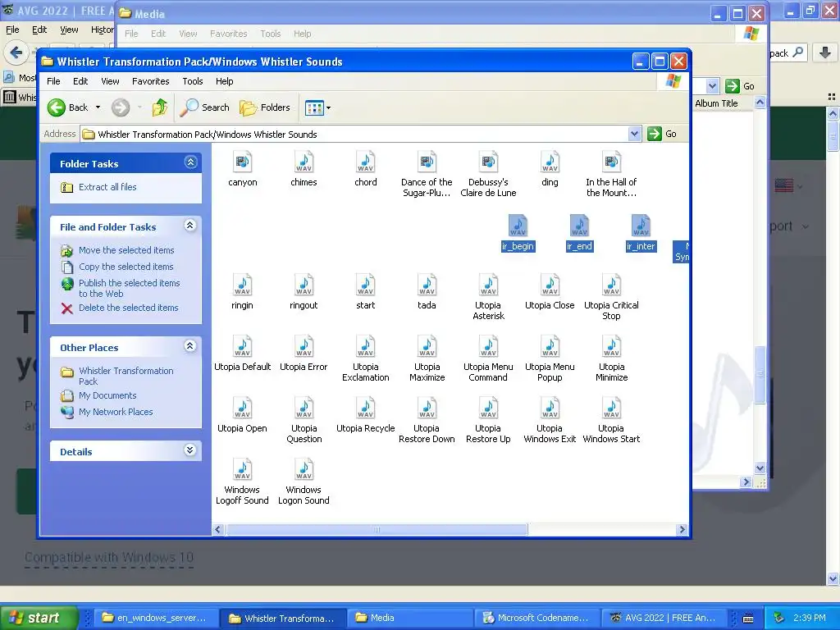Open the Help menu in Whistler window

tap(225, 81)
